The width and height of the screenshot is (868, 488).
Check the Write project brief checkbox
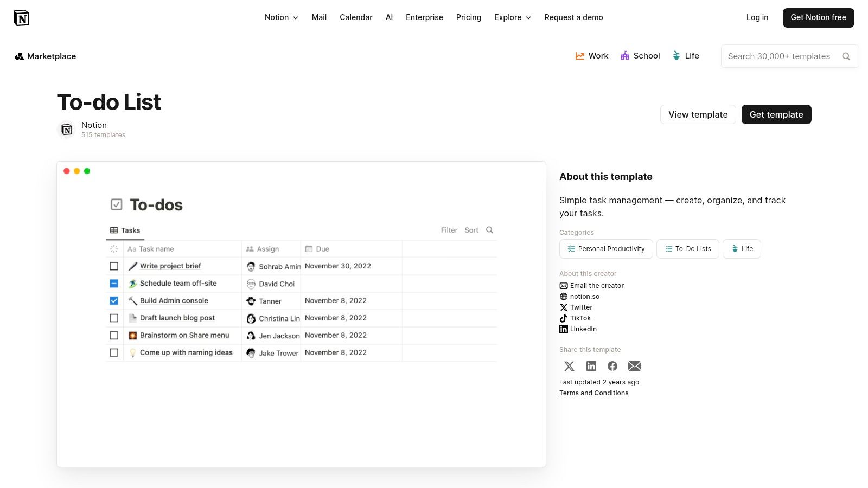click(114, 266)
